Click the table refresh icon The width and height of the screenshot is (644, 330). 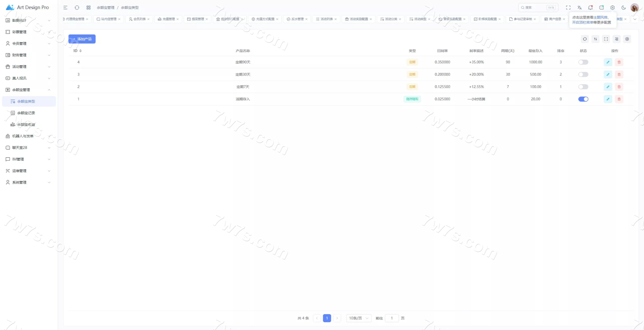(x=585, y=39)
